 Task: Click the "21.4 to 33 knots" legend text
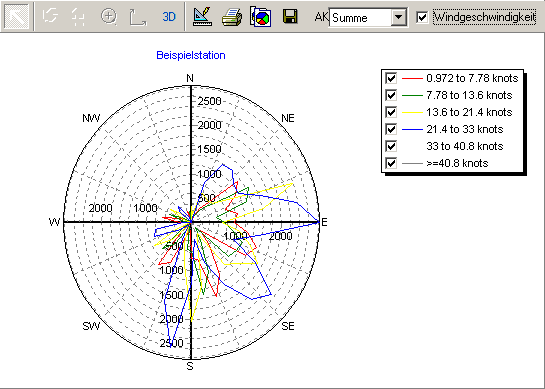(465, 129)
